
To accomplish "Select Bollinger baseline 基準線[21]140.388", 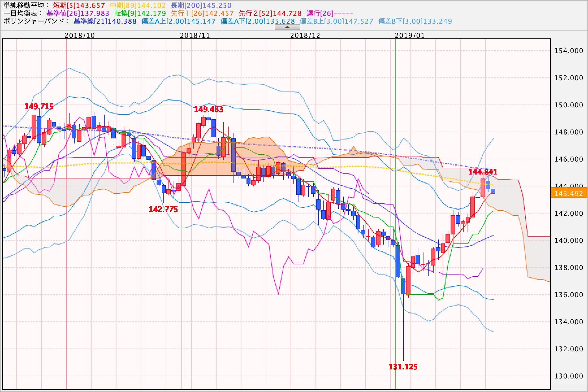I will click(105, 21).
